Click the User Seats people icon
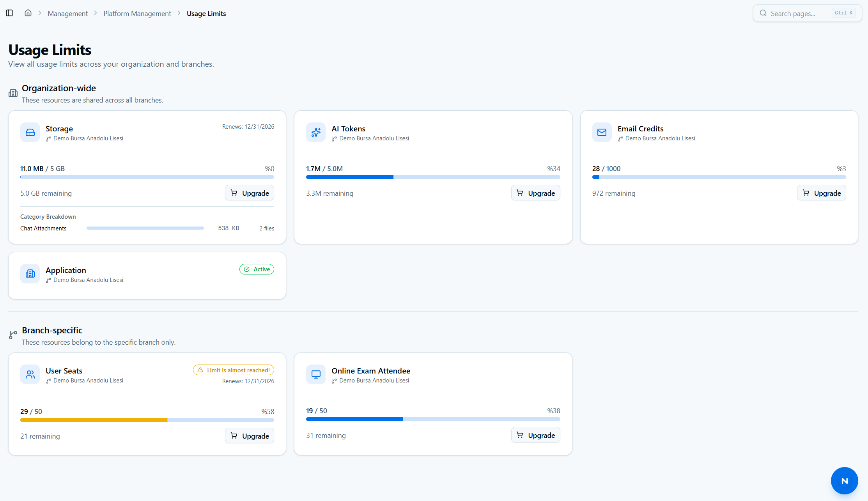 30,374
